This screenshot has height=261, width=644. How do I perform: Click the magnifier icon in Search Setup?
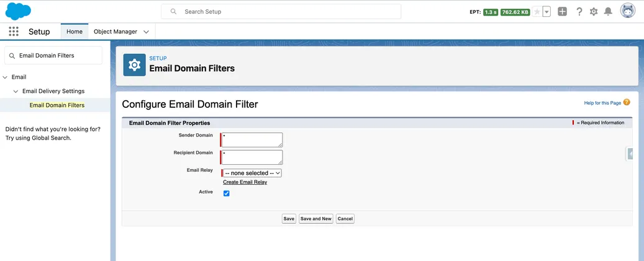click(x=174, y=12)
